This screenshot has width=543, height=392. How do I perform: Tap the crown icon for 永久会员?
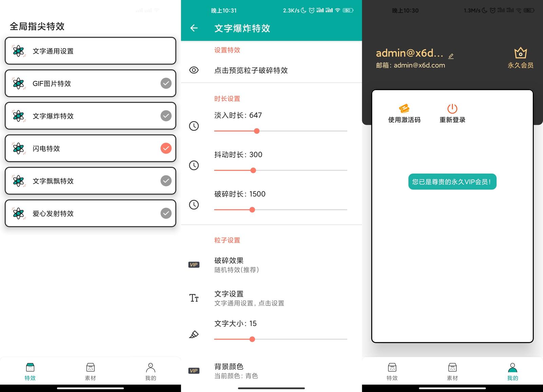click(x=520, y=53)
